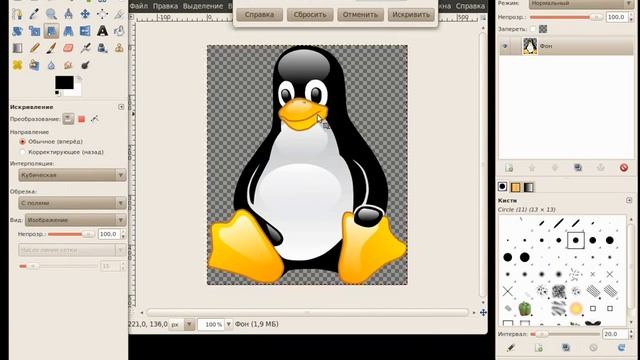The height and width of the screenshot is (360, 640).
Task: Click the Справка button in dialog
Action: point(260,15)
